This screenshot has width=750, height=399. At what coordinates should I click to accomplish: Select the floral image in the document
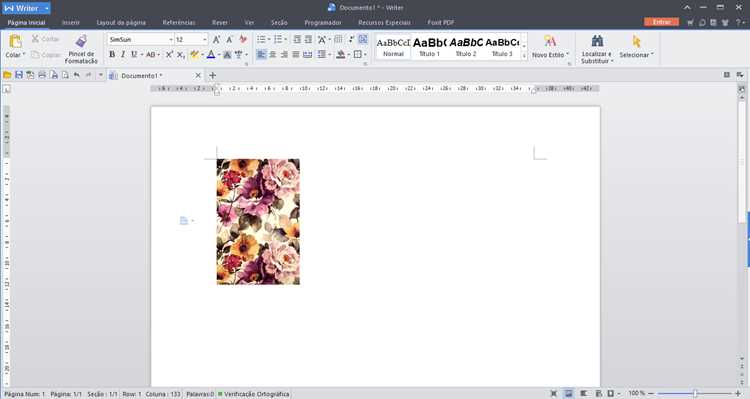(x=258, y=222)
